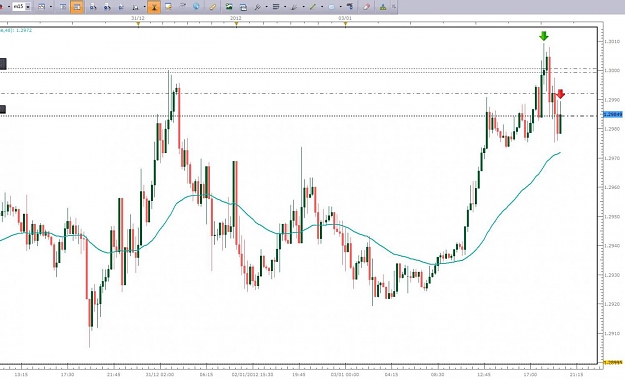Viewport: 625px width, 379px height.
Task: Click the third blue chart-scroll icon
Action: click(x=121, y=7)
